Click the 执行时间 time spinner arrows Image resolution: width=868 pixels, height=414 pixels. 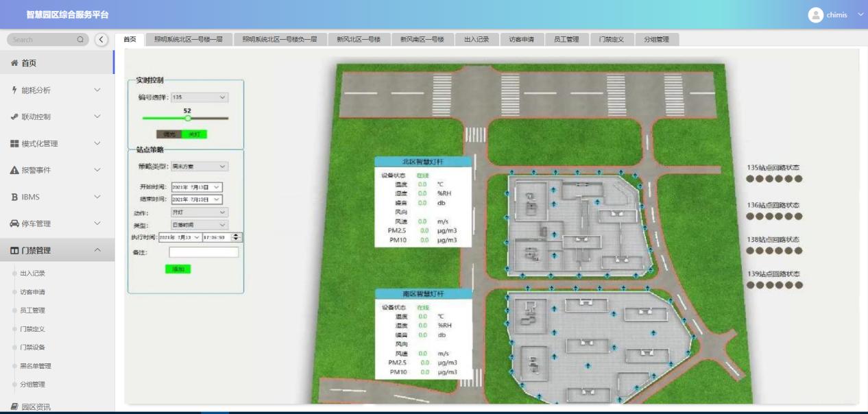[237, 237]
